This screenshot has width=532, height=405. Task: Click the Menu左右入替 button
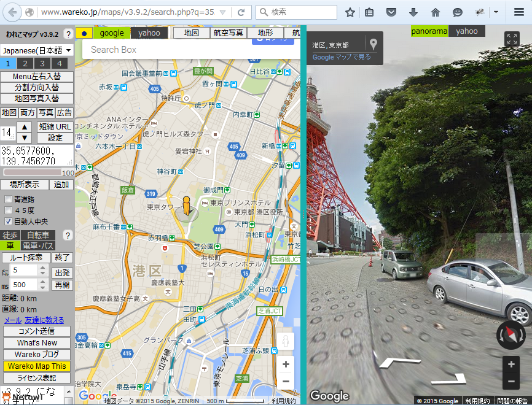pyautogui.click(x=37, y=77)
